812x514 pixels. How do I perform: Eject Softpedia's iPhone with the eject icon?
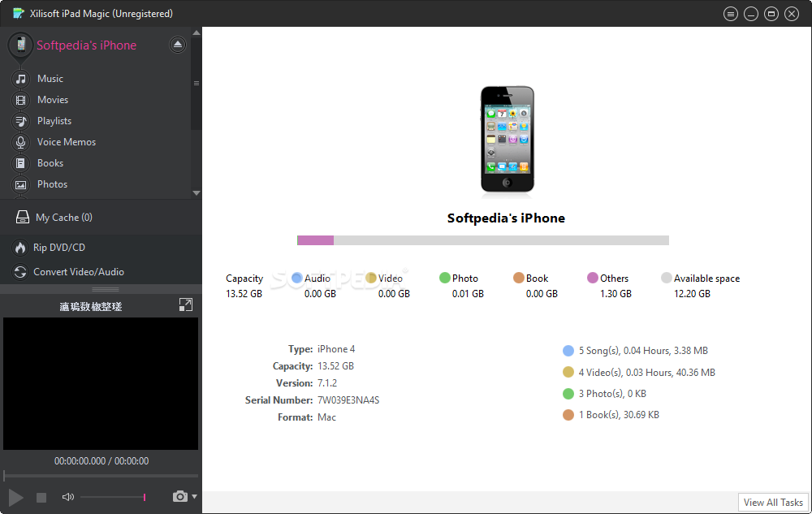pos(178,45)
